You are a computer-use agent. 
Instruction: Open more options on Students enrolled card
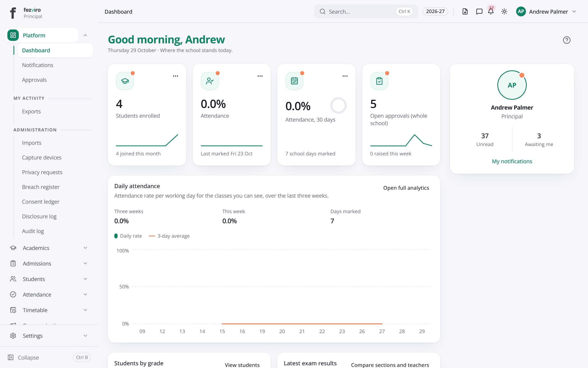pyautogui.click(x=176, y=76)
